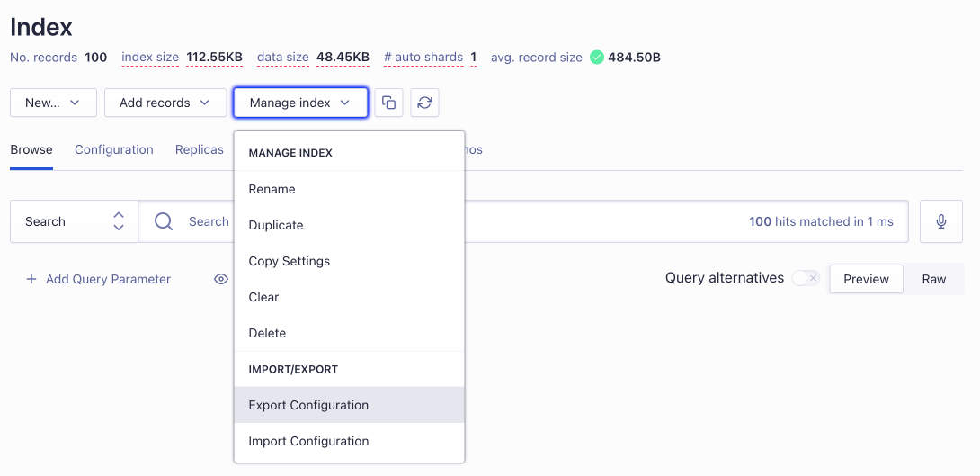980x476 pixels.
Task: Choose Clear from the menu
Action: click(x=350, y=297)
